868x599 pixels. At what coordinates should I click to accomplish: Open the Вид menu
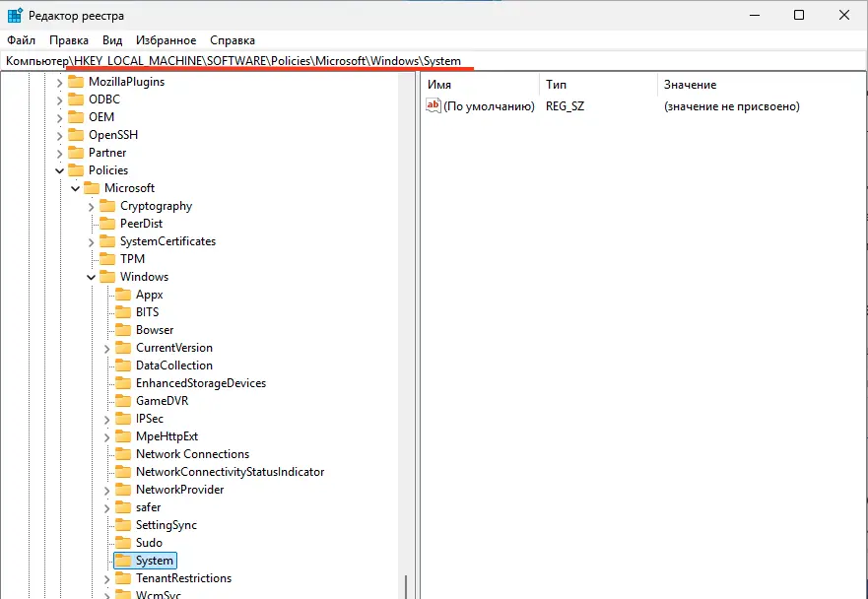(x=111, y=40)
